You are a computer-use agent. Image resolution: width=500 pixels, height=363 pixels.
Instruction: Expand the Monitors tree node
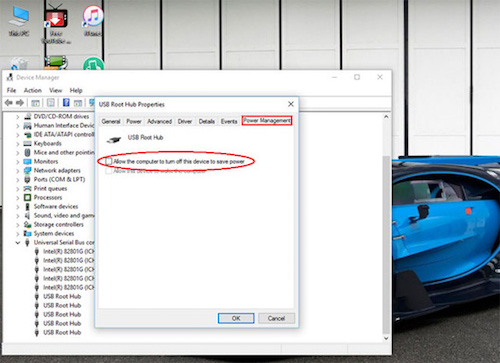click(x=18, y=162)
